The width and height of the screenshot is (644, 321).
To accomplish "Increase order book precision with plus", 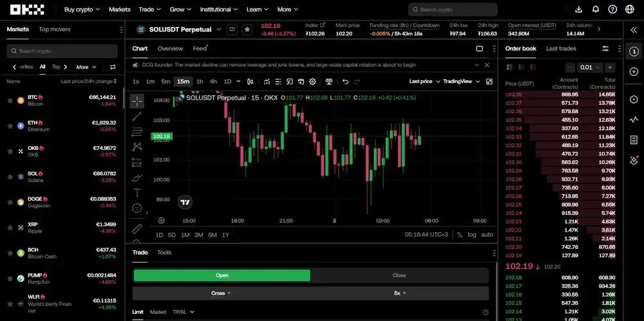I will coord(611,68).
